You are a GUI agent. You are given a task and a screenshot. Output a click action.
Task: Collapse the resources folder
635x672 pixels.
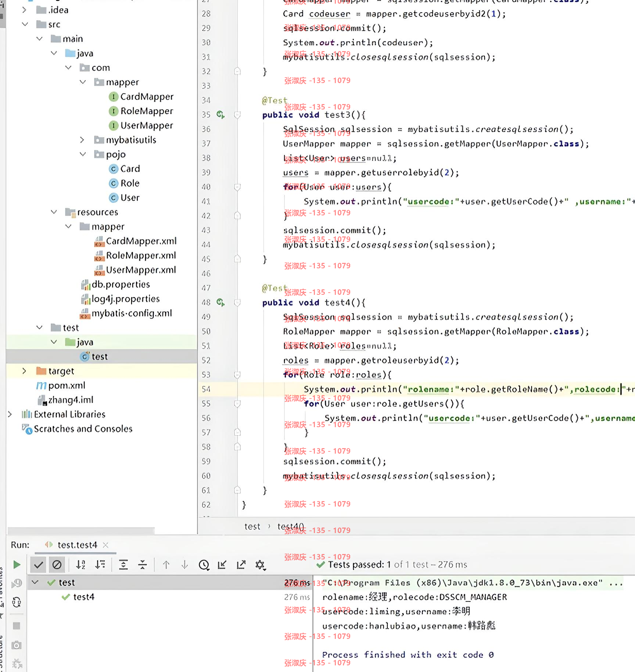[54, 212]
